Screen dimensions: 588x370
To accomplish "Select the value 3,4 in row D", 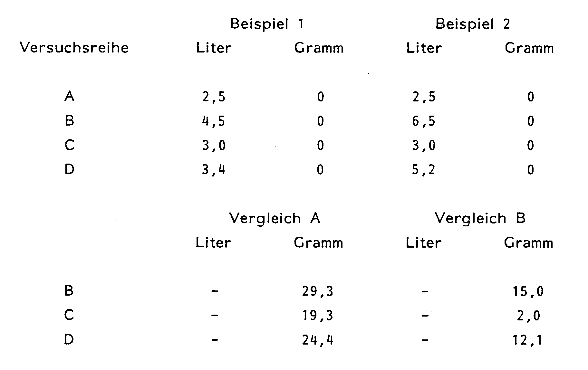I will coord(214,170).
